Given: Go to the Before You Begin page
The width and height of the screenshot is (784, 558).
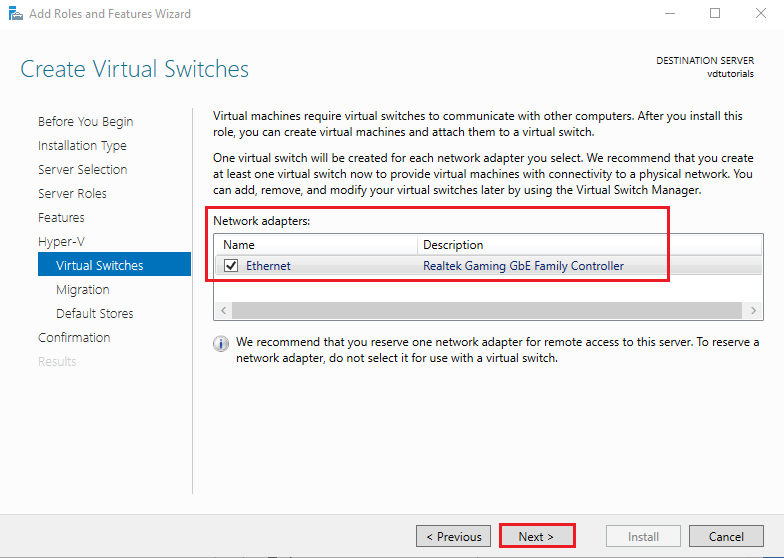Looking at the screenshot, I should point(85,122).
